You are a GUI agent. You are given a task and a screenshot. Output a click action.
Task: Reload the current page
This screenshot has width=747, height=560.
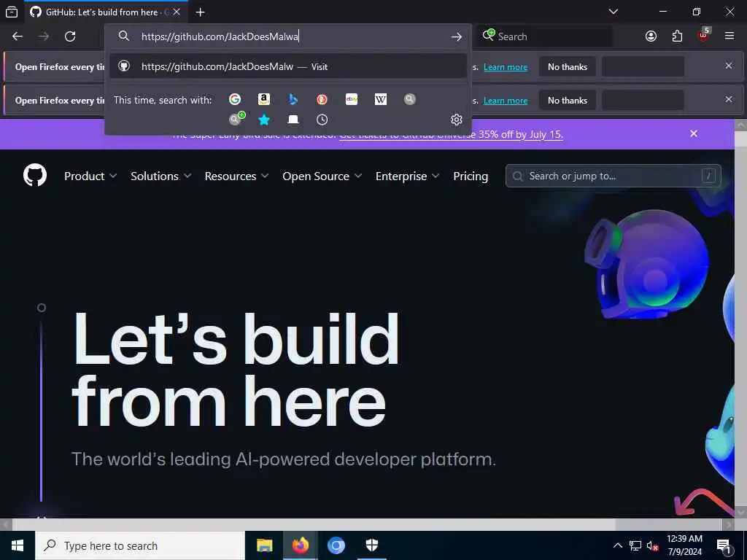(x=70, y=36)
